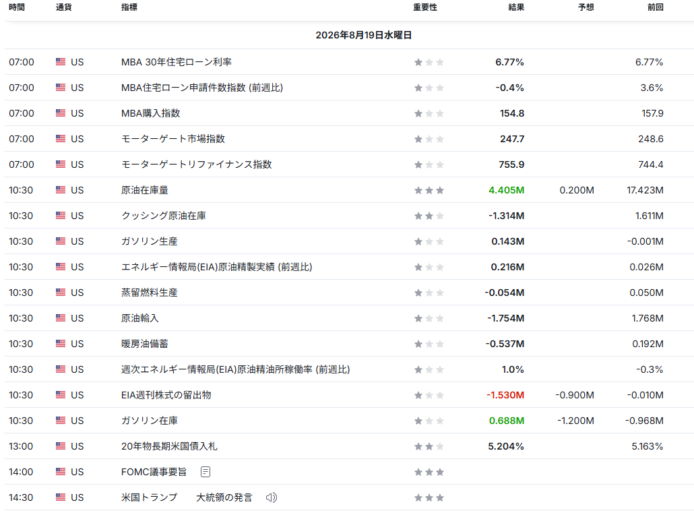This screenshot has height=515, width=694.
Task: Click importance stars for 米国トランプ row
Action: coord(429,498)
